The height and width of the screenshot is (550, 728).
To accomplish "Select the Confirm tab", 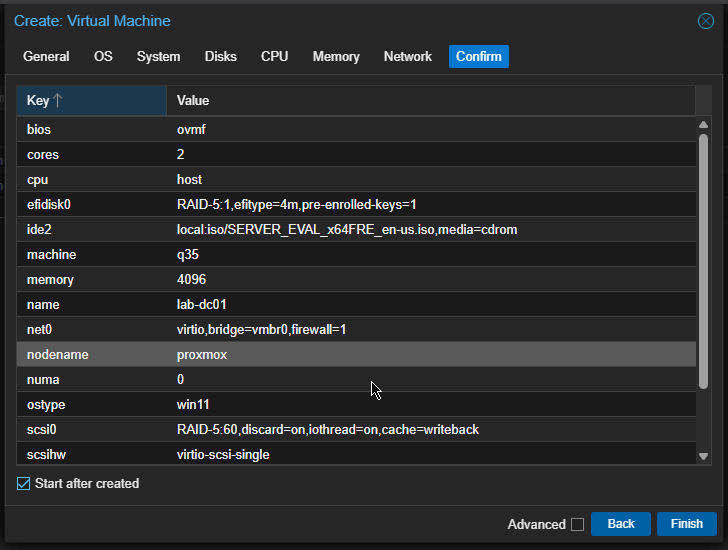I will [479, 57].
